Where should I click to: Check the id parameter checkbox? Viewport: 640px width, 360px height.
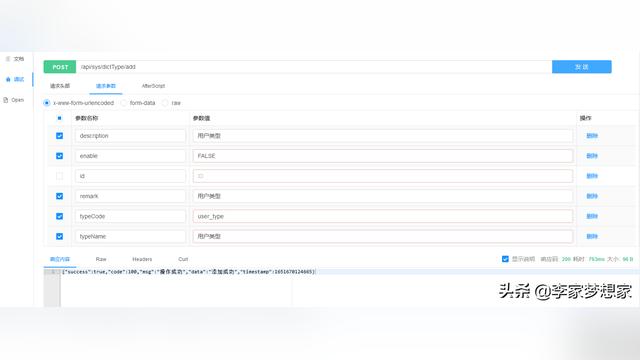60,176
